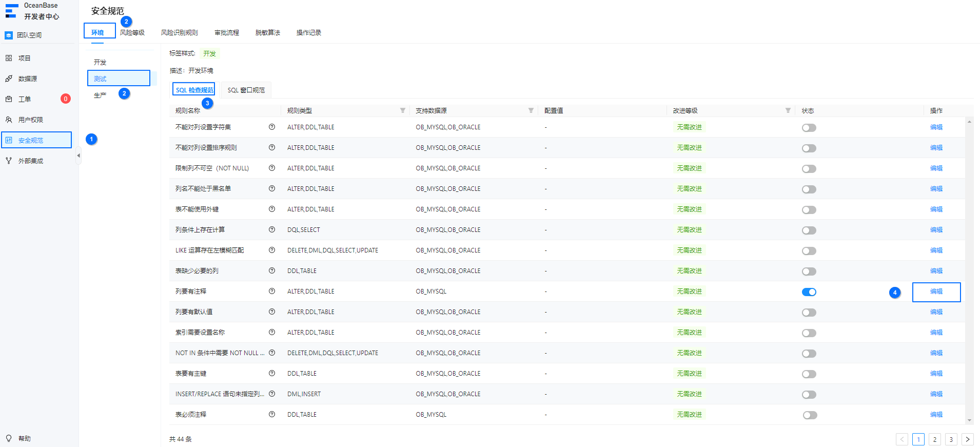Click 编辑 for the 列要有默认值 rule
The width and height of the screenshot is (980, 447).
(936, 312)
